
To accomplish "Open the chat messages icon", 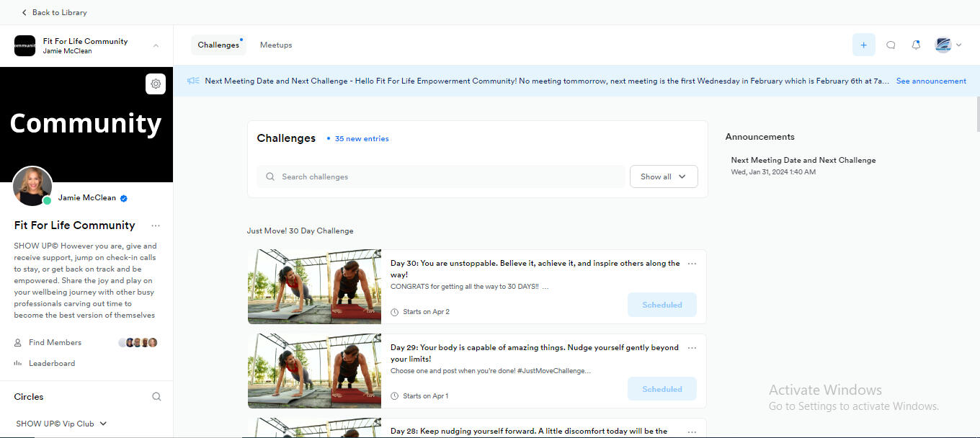I will tap(891, 45).
